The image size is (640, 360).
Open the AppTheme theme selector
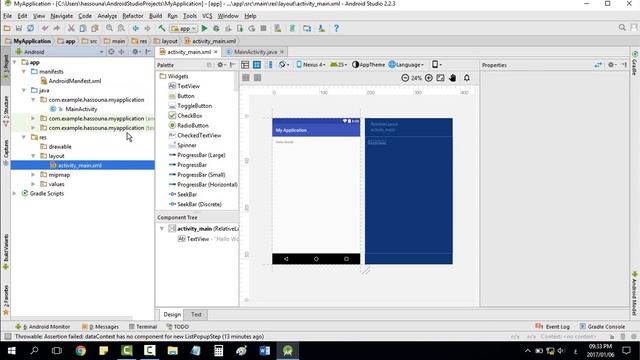368,64
